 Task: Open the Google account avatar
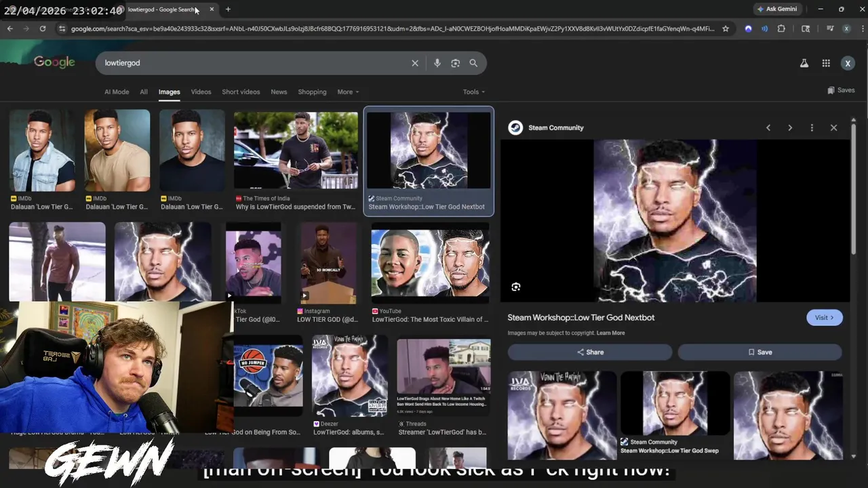[x=848, y=63]
